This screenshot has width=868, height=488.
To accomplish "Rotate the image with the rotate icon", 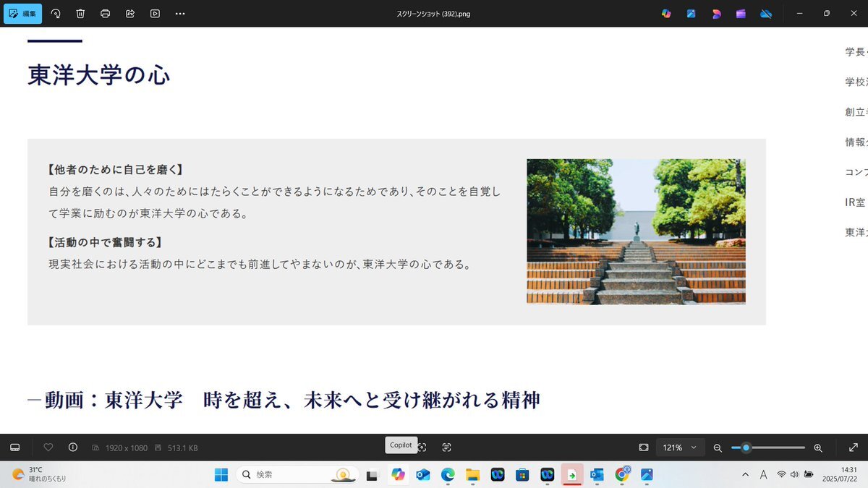I will pos(56,14).
